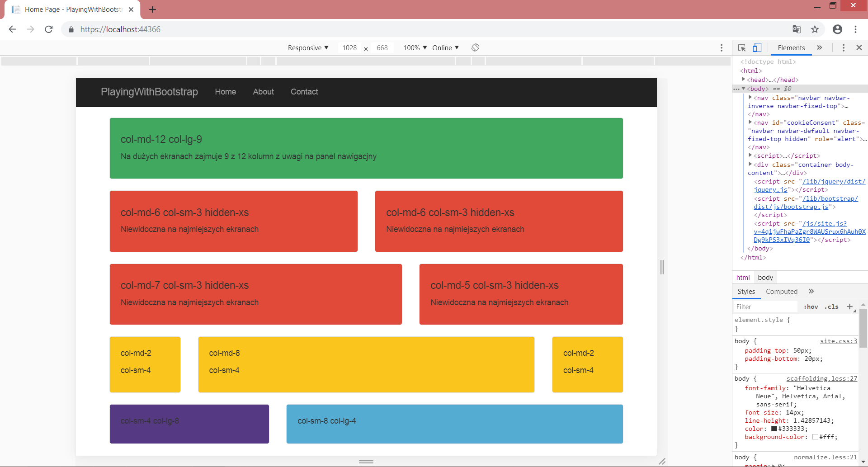Open the 100% zoom dropdown
Viewport: 868px width, 467px height.
[x=415, y=48]
